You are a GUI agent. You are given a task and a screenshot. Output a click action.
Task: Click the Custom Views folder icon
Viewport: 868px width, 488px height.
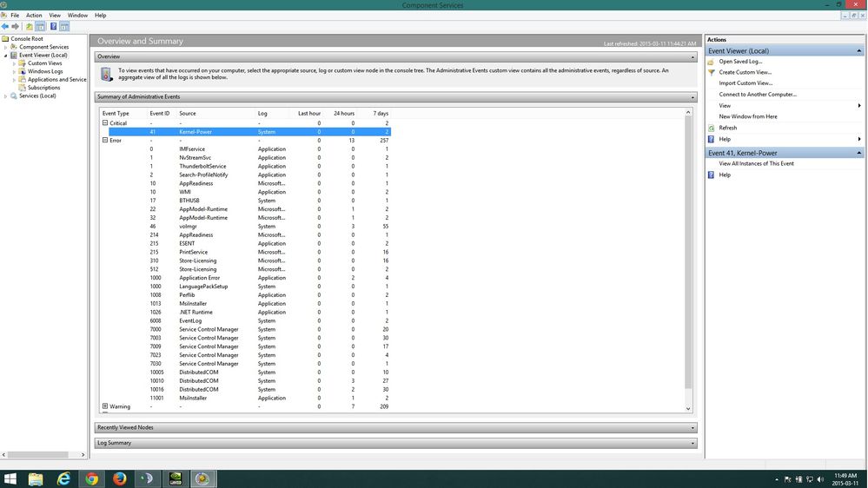[22, 63]
